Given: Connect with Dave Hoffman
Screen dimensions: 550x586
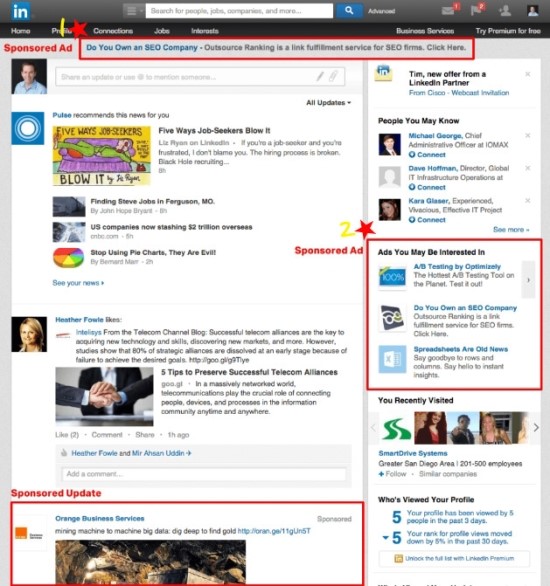Looking at the screenshot, I should click(427, 187).
